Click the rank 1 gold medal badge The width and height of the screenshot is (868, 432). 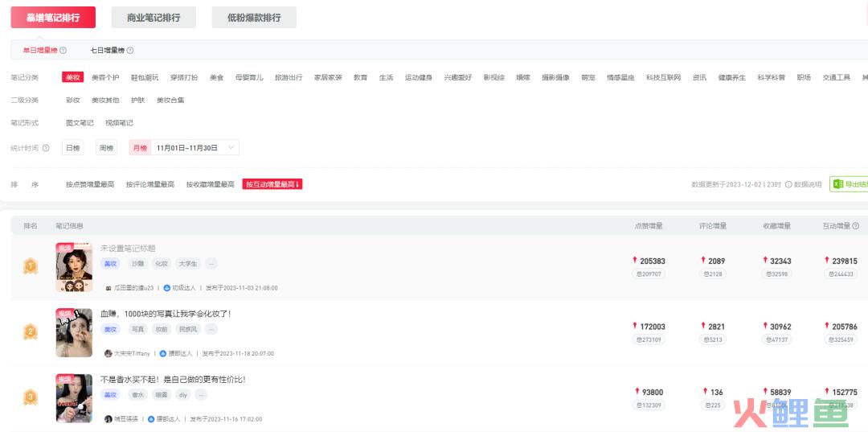[x=31, y=265]
